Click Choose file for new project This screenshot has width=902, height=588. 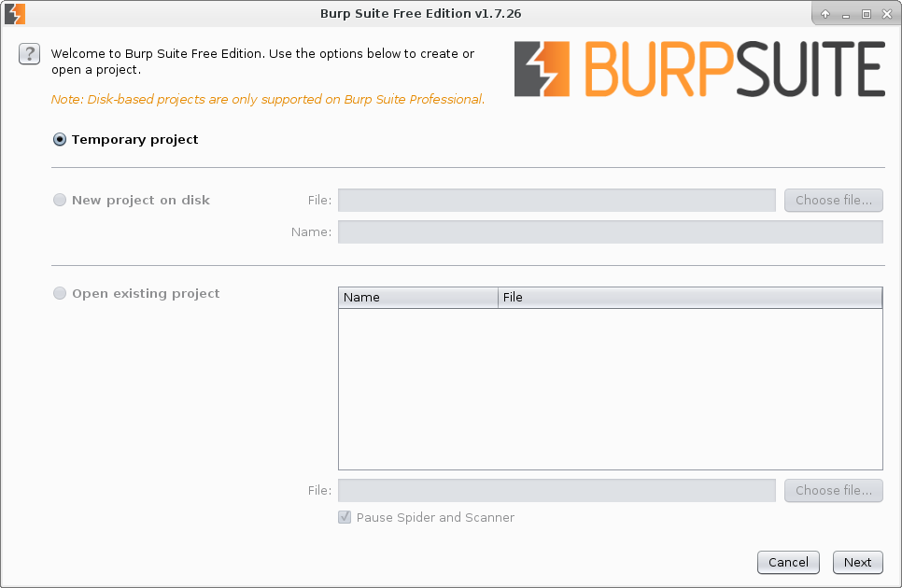pos(834,200)
